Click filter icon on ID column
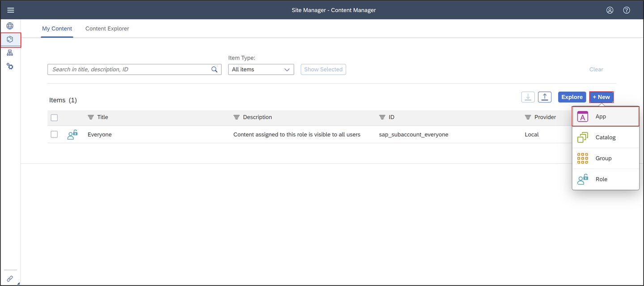Screen dimensions: 644x286 point(382,117)
